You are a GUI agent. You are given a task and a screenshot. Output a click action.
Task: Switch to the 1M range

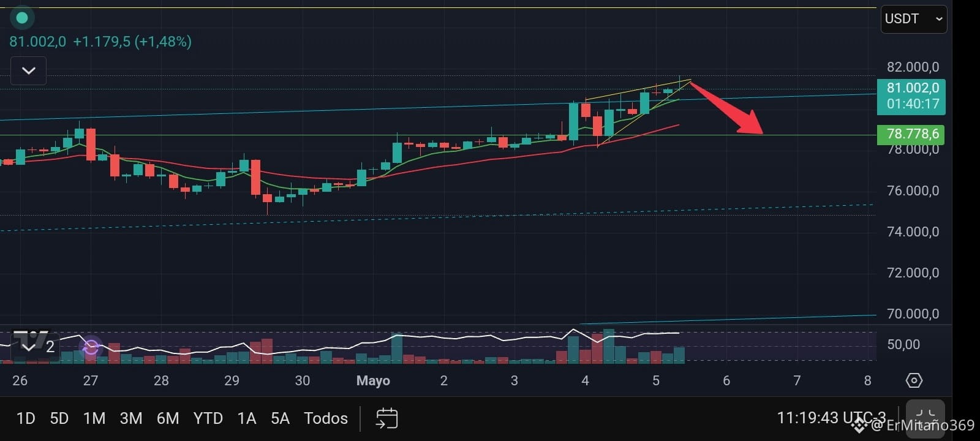point(94,418)
